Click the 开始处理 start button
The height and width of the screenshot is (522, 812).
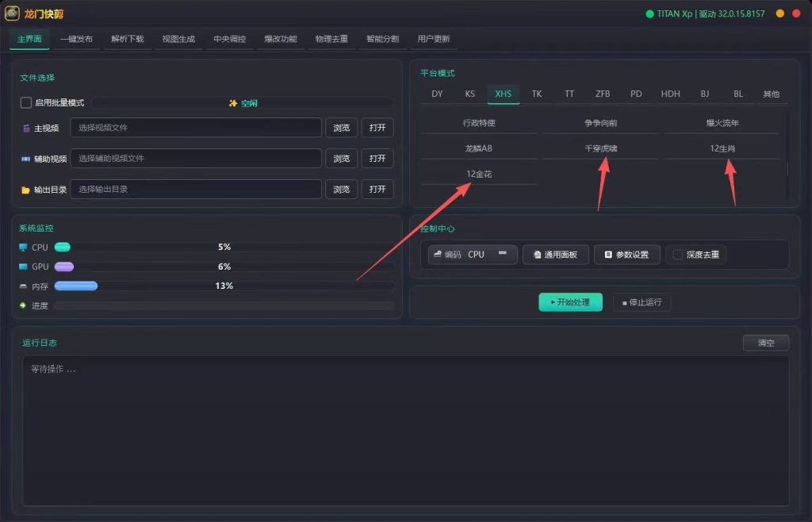(x=571, y=302)
